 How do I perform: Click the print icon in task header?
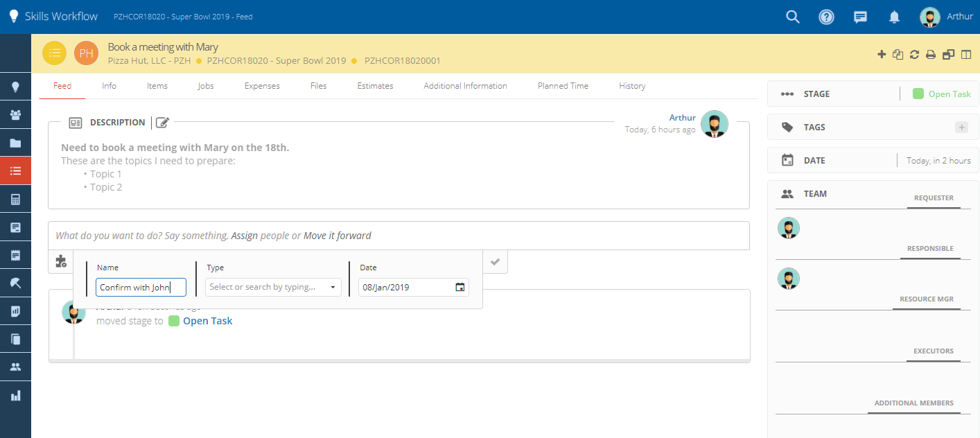(x=931, y=54)
